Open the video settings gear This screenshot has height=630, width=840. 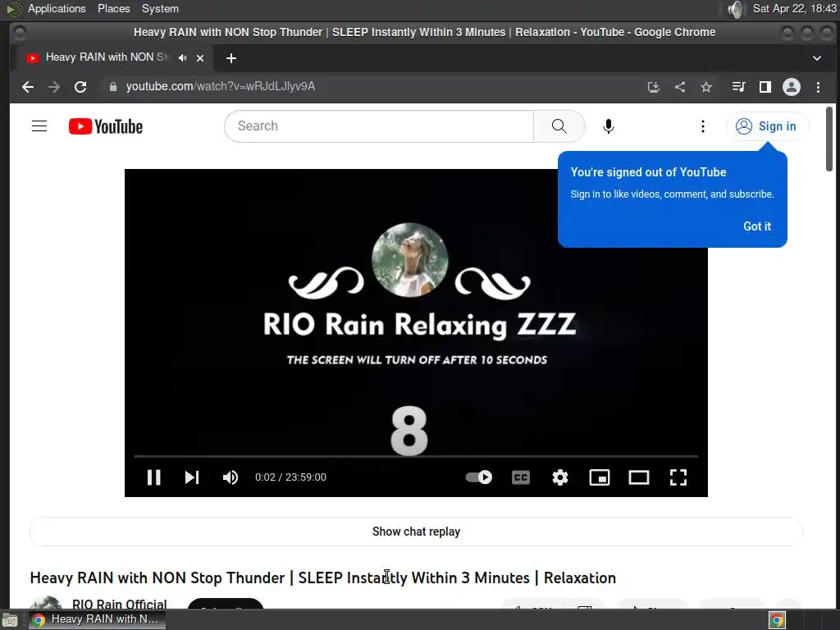click(559, 477)
